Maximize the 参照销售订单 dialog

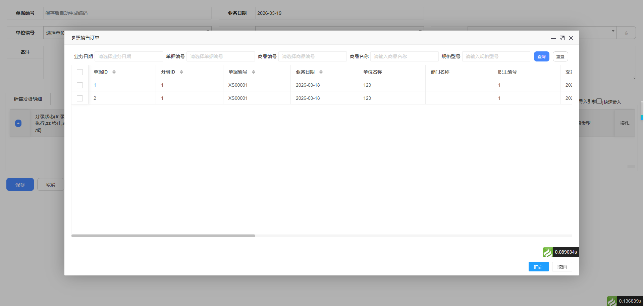[562, 38]
